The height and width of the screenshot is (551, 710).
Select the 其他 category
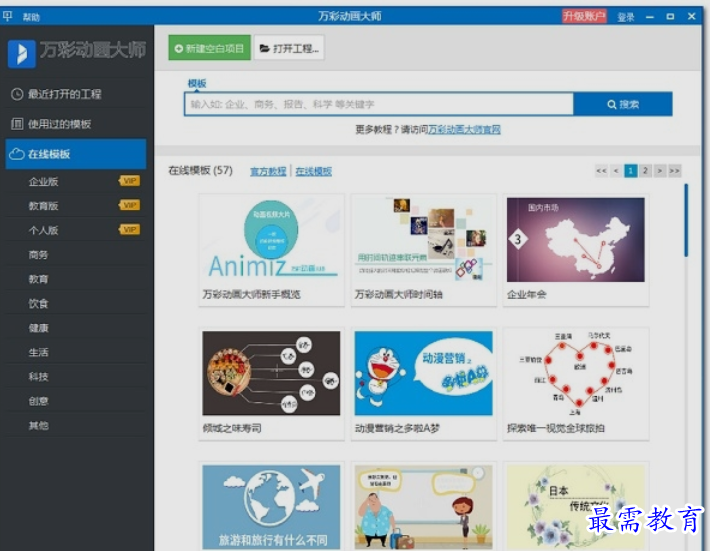[38, 426]
